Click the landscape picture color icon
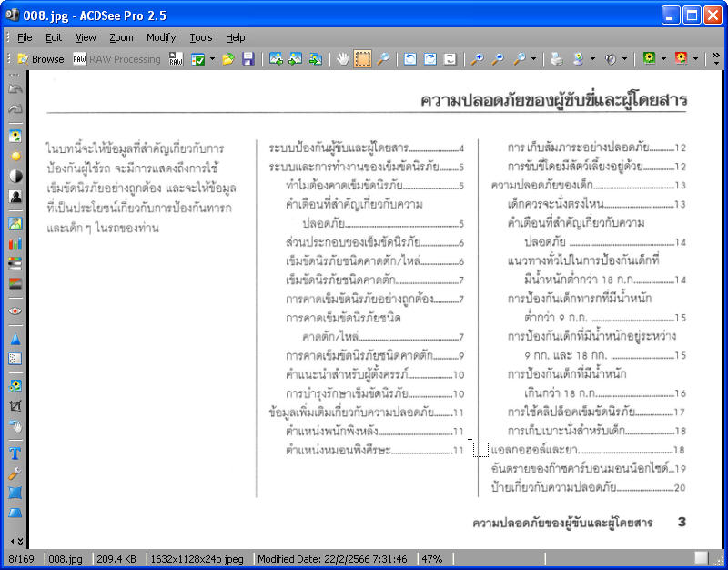The image size is (728, 570). pyautogui.click(x=15, y=223)
